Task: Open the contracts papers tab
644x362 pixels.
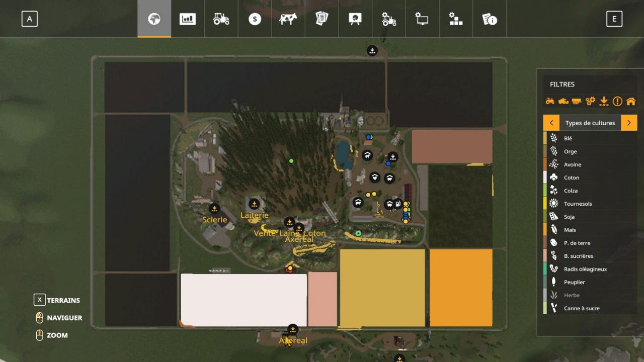Action: [x=321, y=19]
